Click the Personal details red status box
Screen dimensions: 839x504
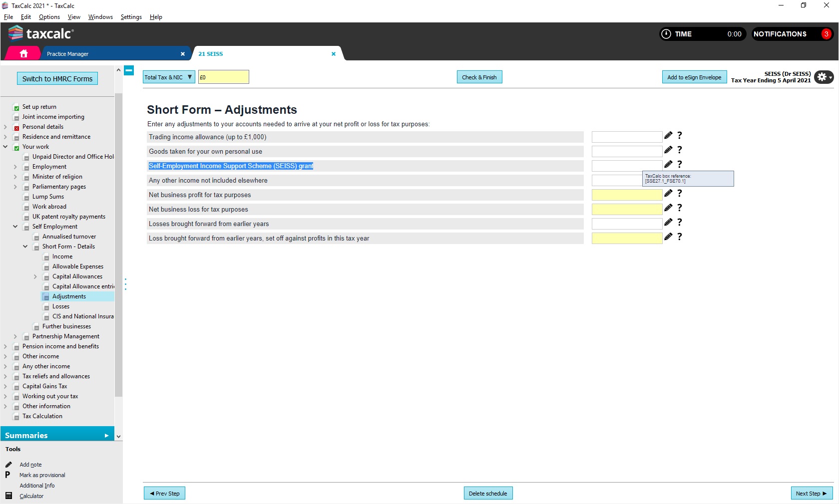point(16,127)
